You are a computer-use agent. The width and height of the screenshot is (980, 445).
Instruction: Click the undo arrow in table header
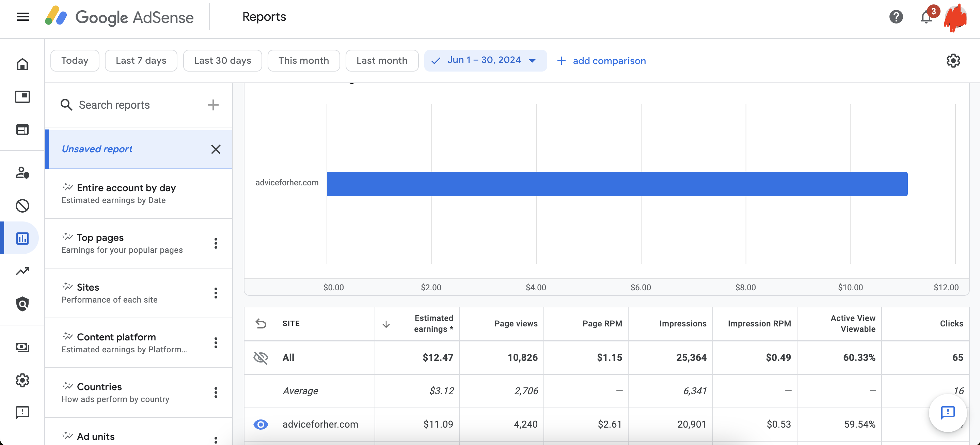261,323
